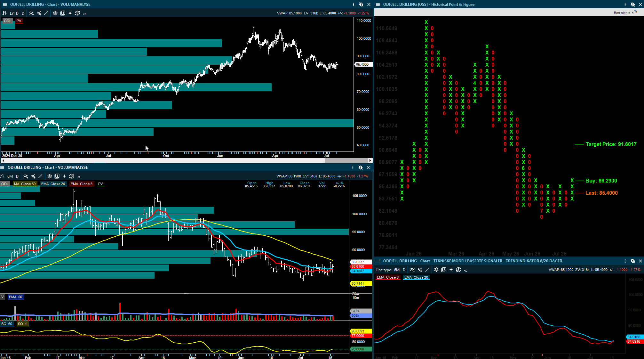Activate crosshair tool in bottom-left chart toolbar
Viewport: 644px width, 359px height.
point(64,176)
